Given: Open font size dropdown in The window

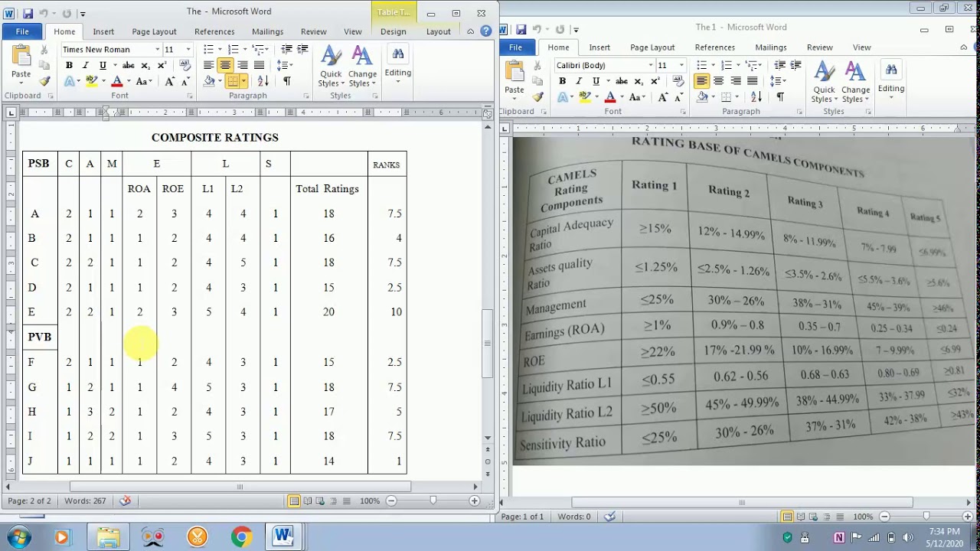Looking at the screenshot, I should pos(188,50).
